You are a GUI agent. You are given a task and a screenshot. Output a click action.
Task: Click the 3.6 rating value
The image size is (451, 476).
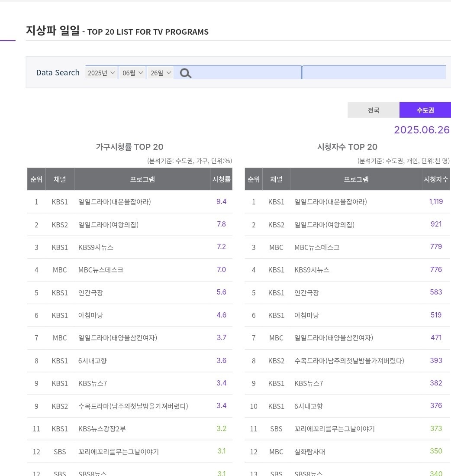coord(222,360)
